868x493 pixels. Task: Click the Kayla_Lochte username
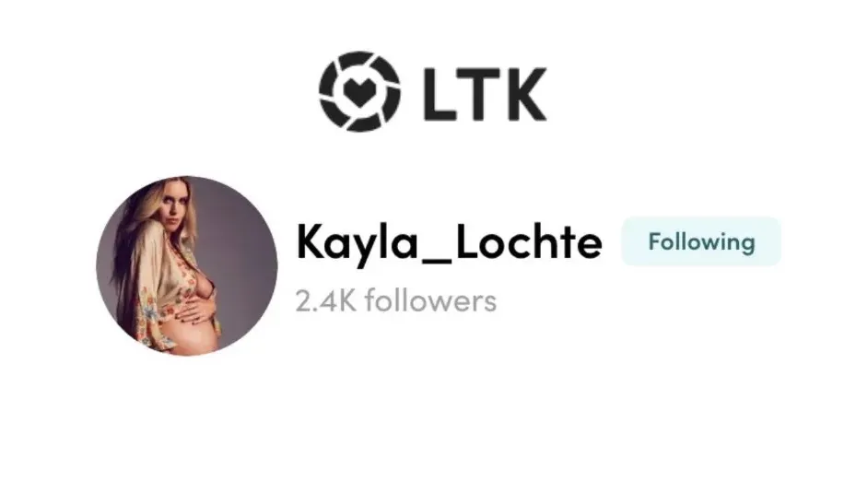449,241
